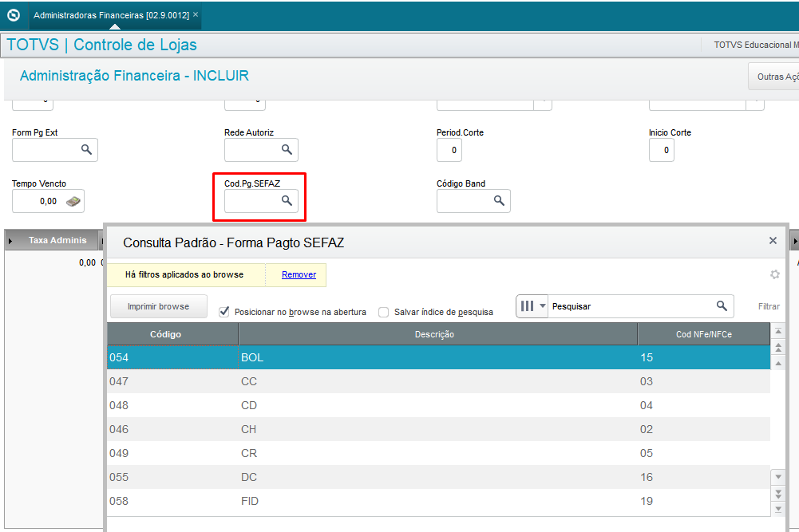Toggle Posicionar no browse na abertura checkbox
Screen dimensions: 799x532
pos(224,312)
